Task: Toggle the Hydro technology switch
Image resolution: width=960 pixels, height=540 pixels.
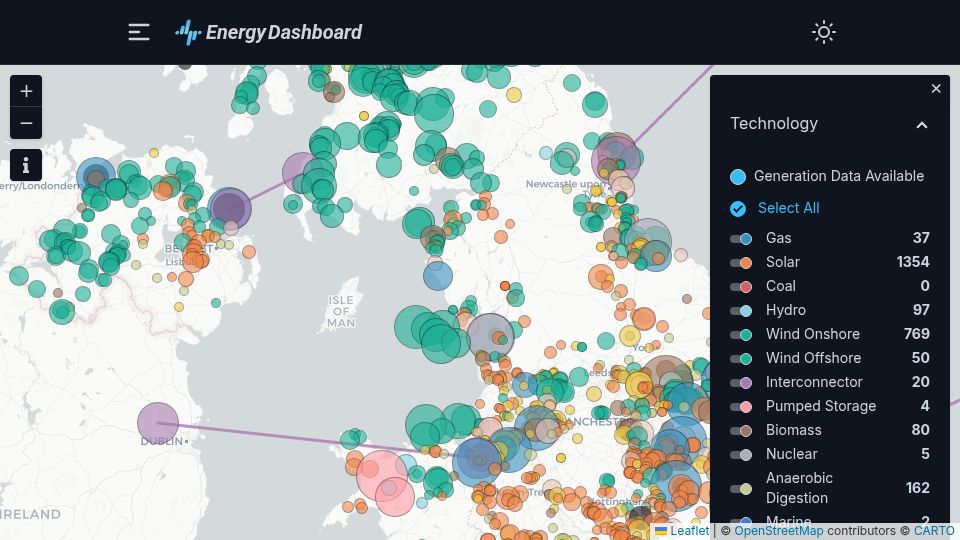Action: click(x=741, y=310)
